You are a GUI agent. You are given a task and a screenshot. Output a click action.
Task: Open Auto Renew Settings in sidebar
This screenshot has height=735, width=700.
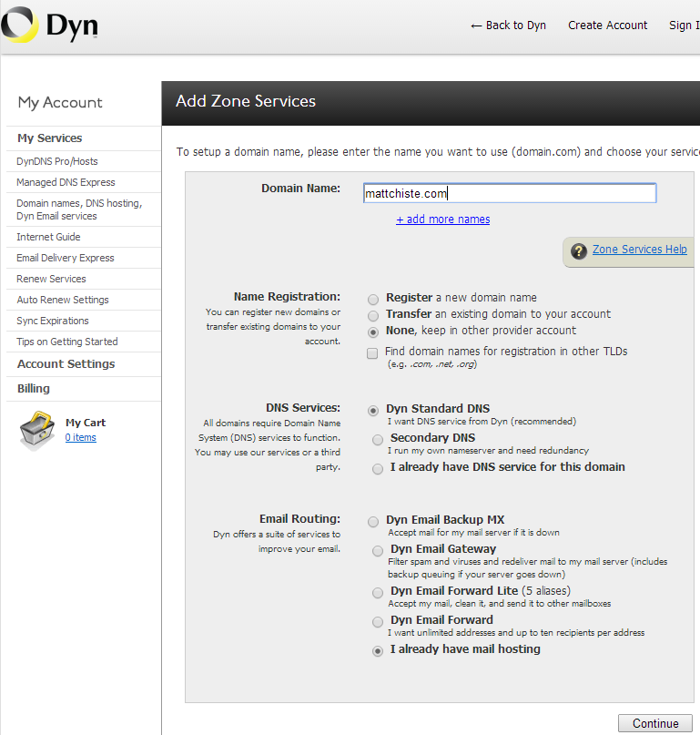point(62,300)
